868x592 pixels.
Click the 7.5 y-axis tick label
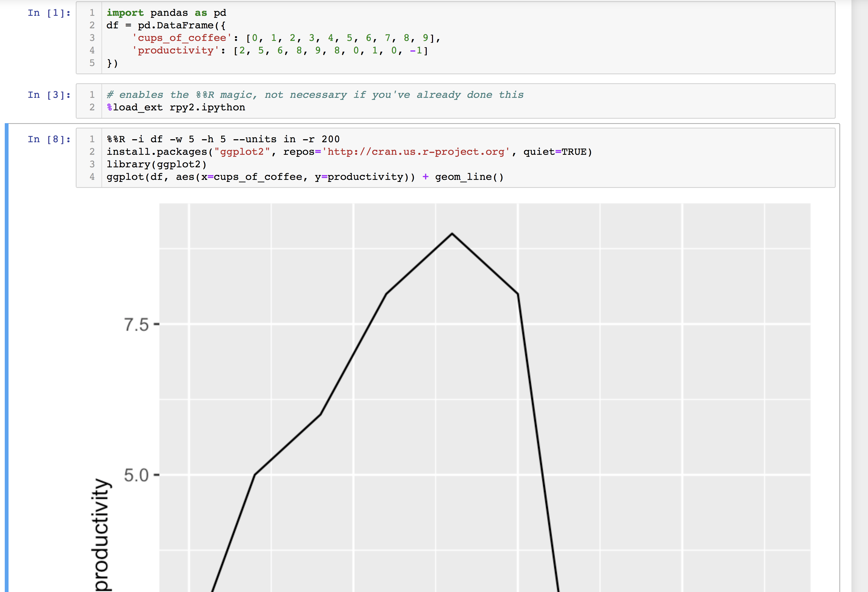[136, 325]
